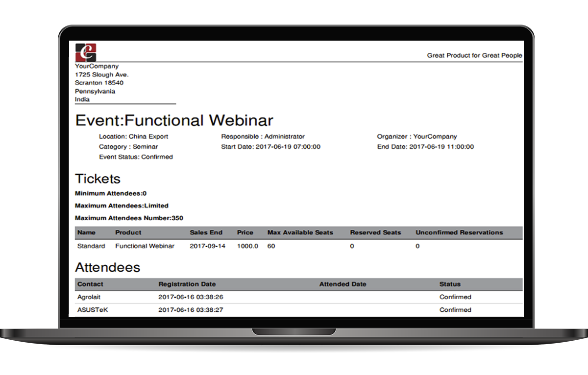The width and height of the screenshot is (588, 375).
Task: Click 'Event Status: Confirmed' text
Action: pyautogui.click(x=136, y=157)
